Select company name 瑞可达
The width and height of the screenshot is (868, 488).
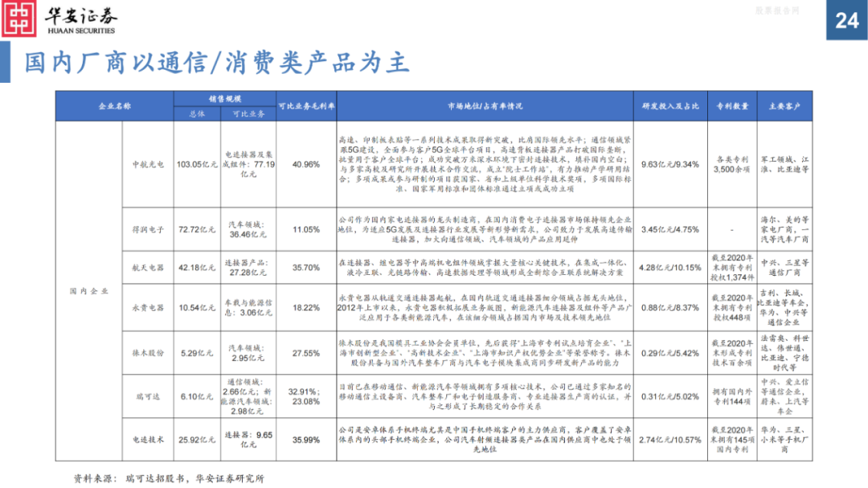tap(148, 396)
